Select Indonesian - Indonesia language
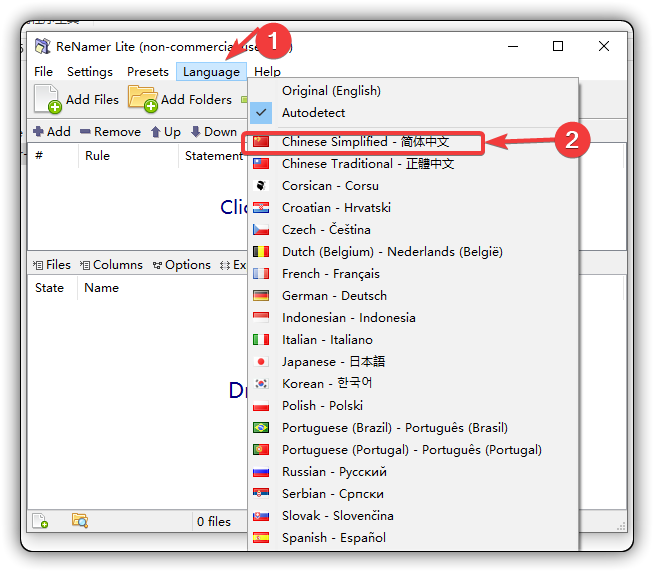This screenshot has height=572, width=654. tap(413, 318)
